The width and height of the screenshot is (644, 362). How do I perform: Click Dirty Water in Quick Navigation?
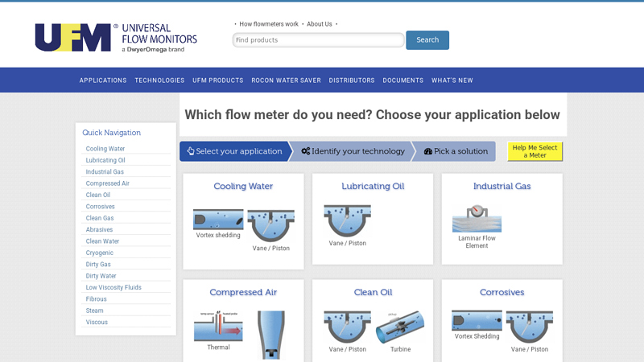pyautogui.click(x=101, y=276)
